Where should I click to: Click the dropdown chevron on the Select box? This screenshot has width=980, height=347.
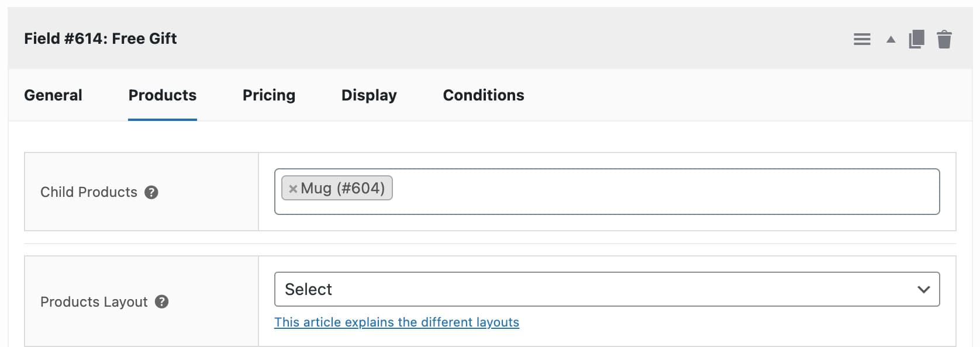(923, 289)
